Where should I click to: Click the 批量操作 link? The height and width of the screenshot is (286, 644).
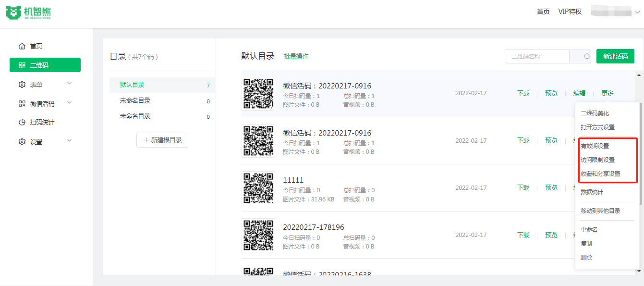point(296,56)
